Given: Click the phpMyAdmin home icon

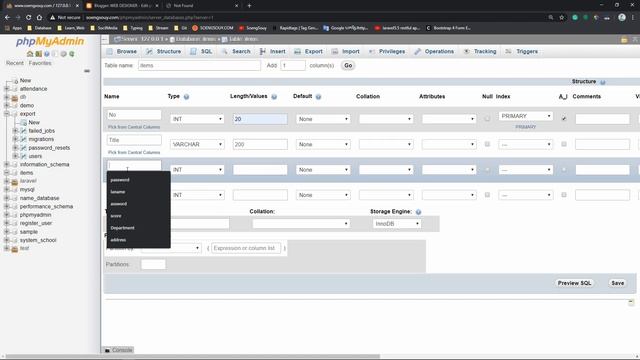Looking at the screenshot, I should 30,54.
